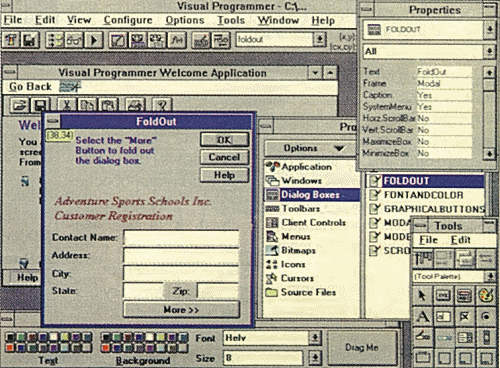
Task: Toggle the GRAPHICALBUTTONS check mark
Action: click(x=375, y=209)
